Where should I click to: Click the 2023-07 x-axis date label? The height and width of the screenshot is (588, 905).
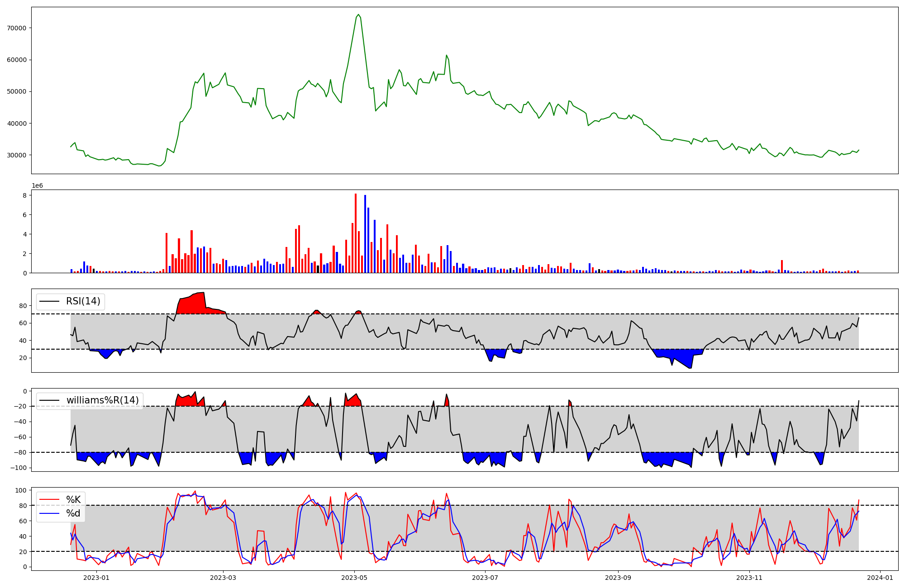pos(485,577)
